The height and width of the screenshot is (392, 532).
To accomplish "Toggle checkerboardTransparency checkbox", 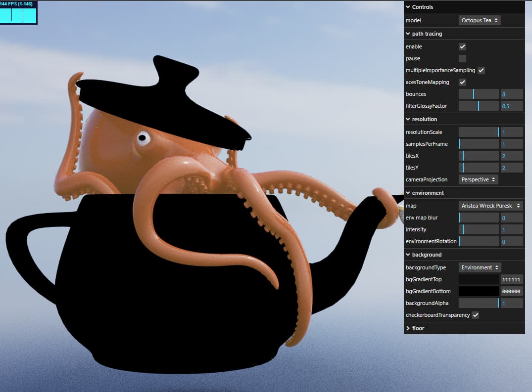I will click(x=476, y=315).
